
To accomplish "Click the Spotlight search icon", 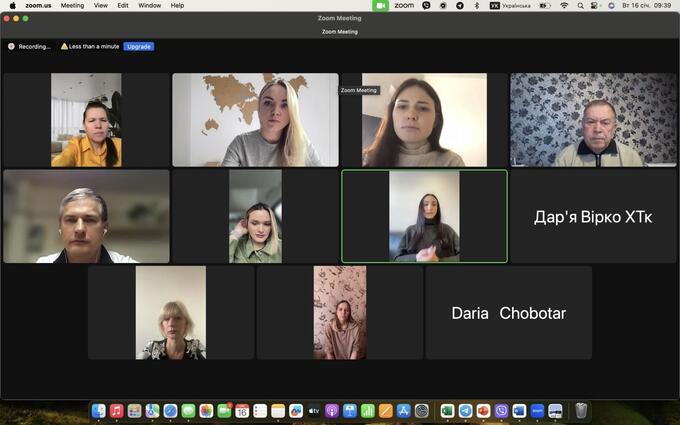I will pos(581,5).
